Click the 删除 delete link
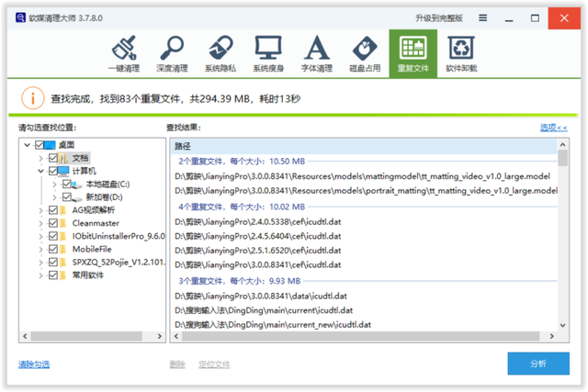This screenshot has height=392, width=588. pyautogui.click(x=177, y=364)
